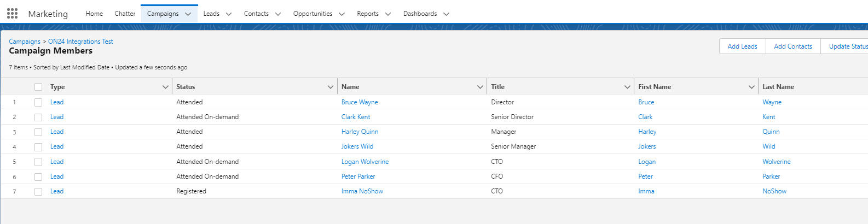Open First Name column actions chevron

[x=751, y=87]
